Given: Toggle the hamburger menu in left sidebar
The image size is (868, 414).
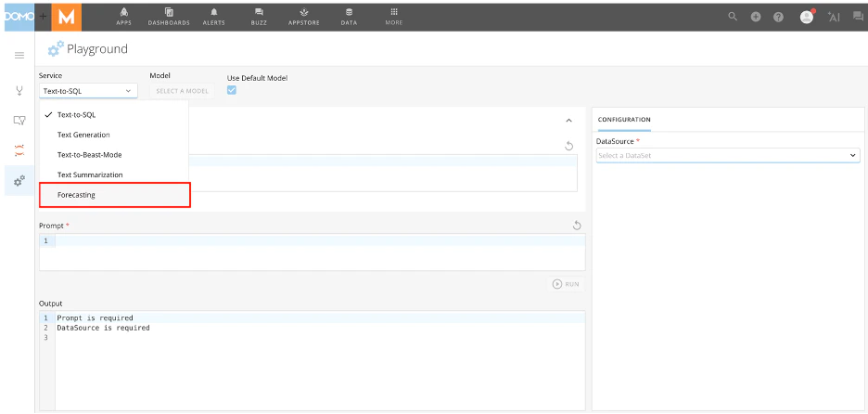Looking at the screenshot, I should [x=19, y=55].
